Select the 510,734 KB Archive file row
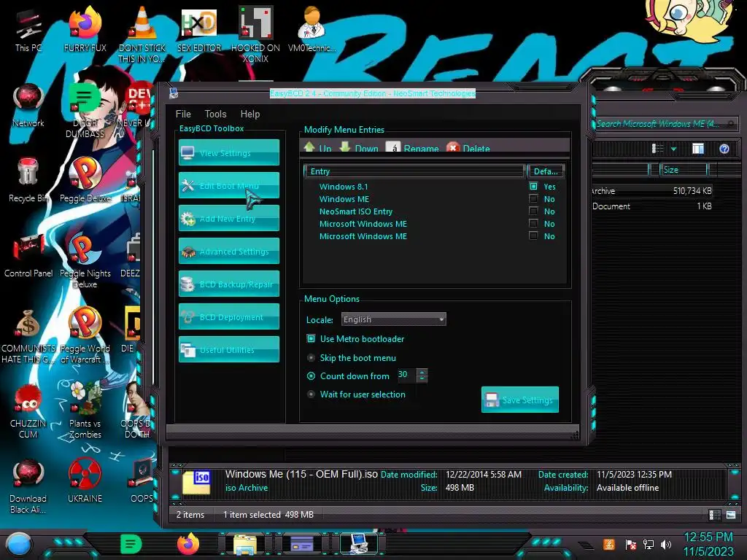The height and width of the screenshot is (560, 747). (x=653, y=191)
